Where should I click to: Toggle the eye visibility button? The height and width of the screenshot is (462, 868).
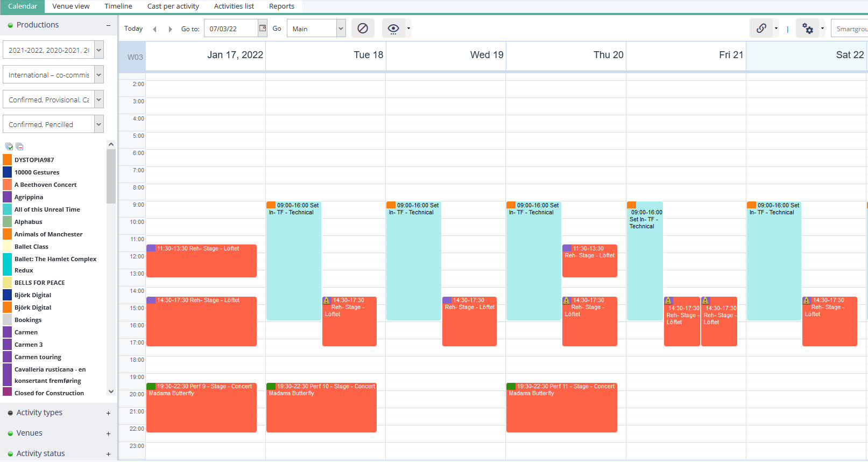393,29
